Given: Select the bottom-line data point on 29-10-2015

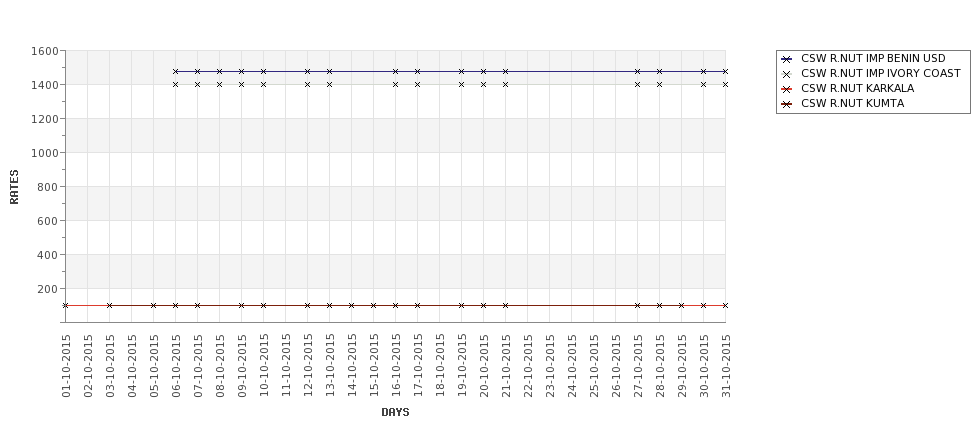Looking at the screenshot, I should coord(682,305).
